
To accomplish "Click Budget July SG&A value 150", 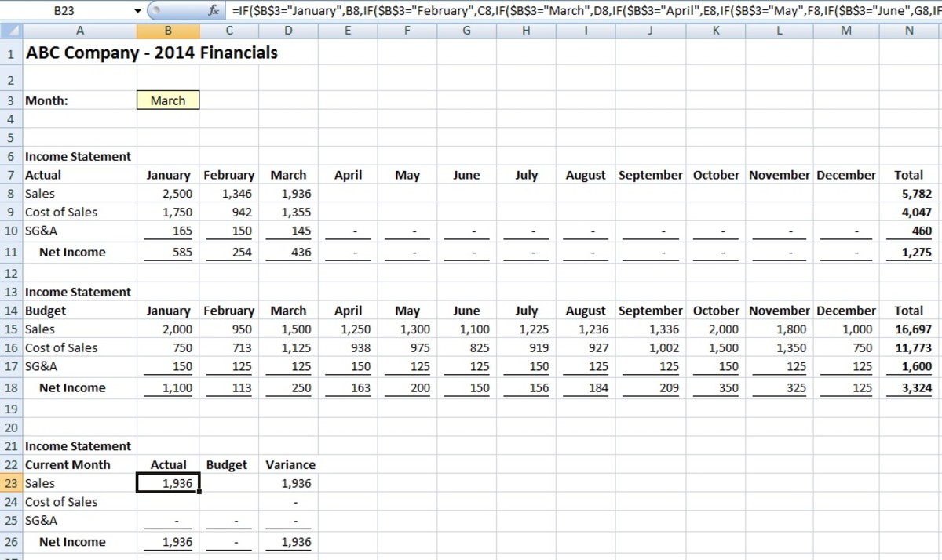I will tap(538, 366).
